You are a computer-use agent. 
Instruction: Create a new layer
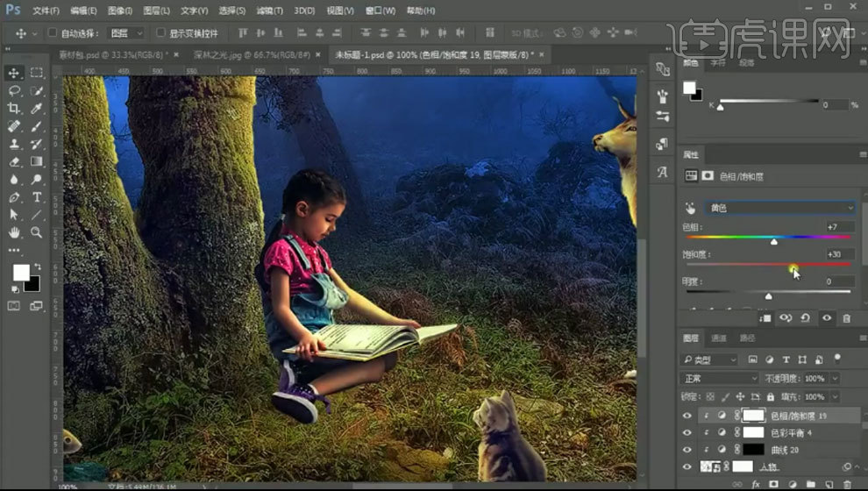coord(829,484)
